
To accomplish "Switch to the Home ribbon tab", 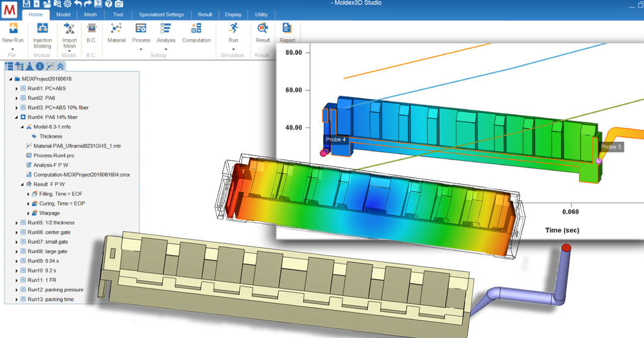I will [x=36, y=14].
